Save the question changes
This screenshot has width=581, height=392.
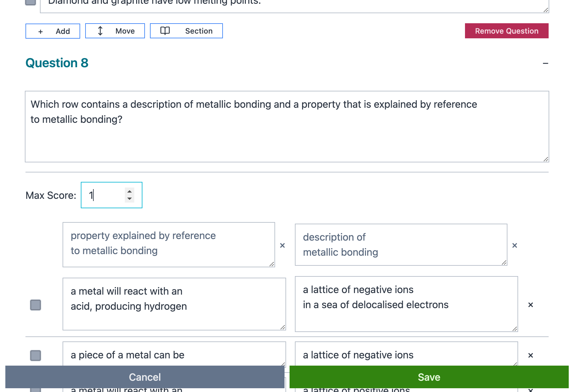(429, 377)
